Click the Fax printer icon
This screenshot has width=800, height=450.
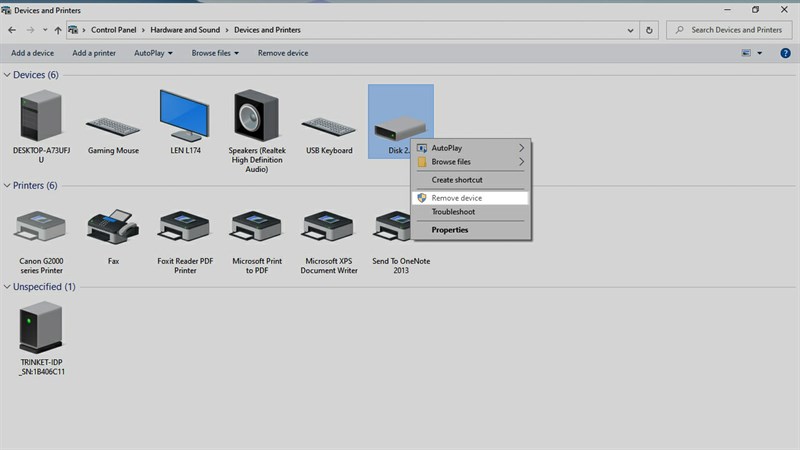[113, 226]
